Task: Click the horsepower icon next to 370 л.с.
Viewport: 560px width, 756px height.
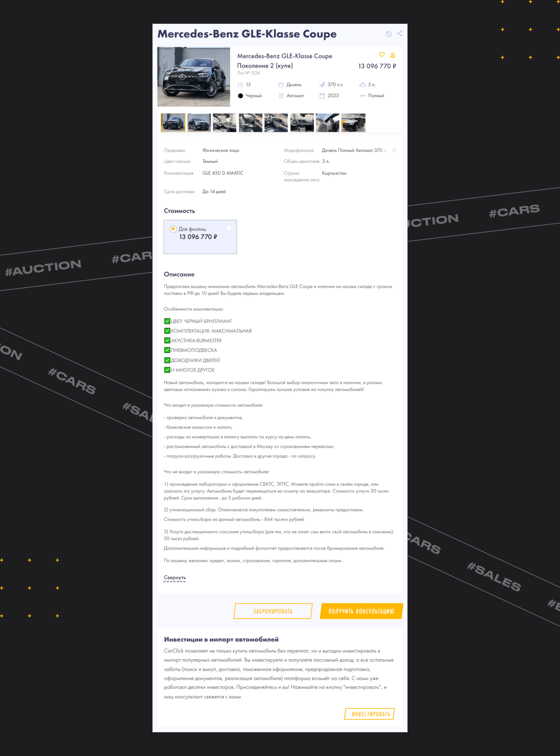Action: pyautogui.click(x=322, y=85)
